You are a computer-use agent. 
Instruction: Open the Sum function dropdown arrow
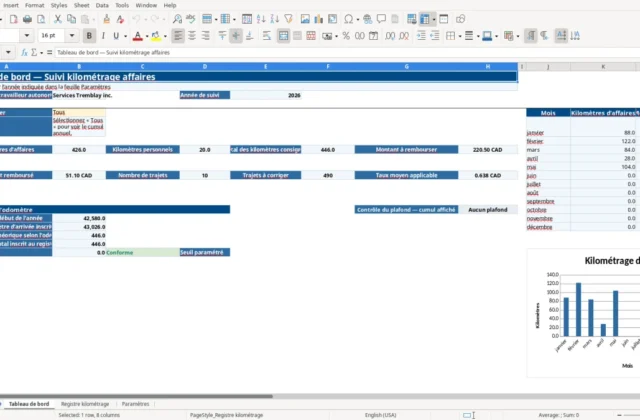tap(41, 53)
